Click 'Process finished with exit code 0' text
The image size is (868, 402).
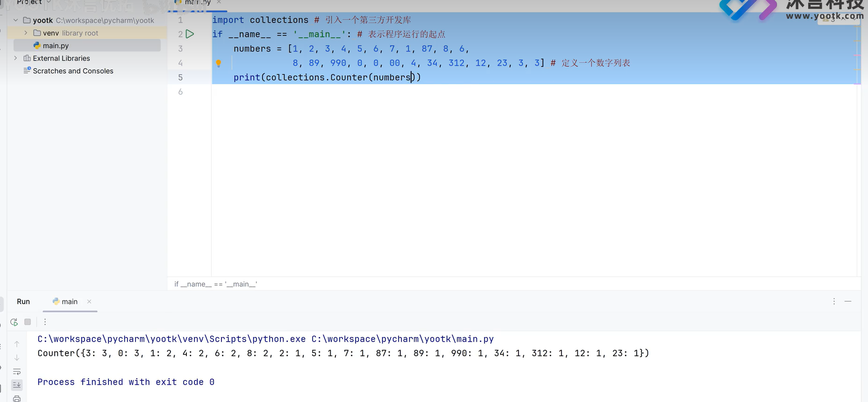(126, 382)
